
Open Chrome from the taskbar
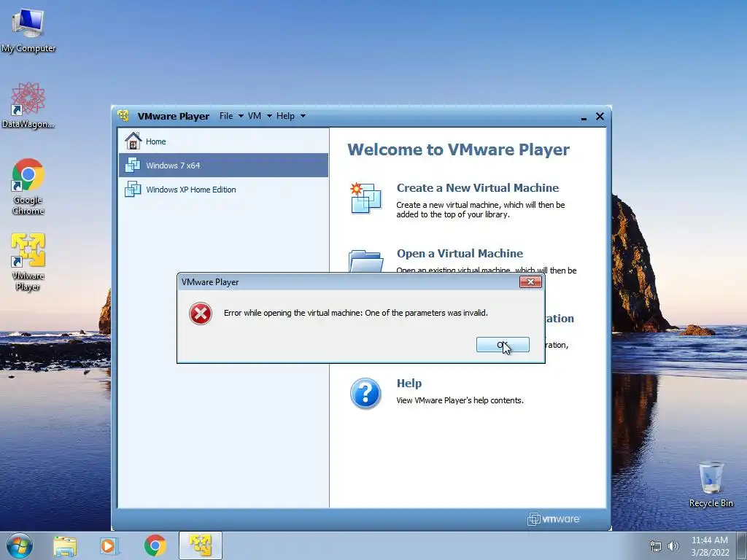tap(155, 545)
